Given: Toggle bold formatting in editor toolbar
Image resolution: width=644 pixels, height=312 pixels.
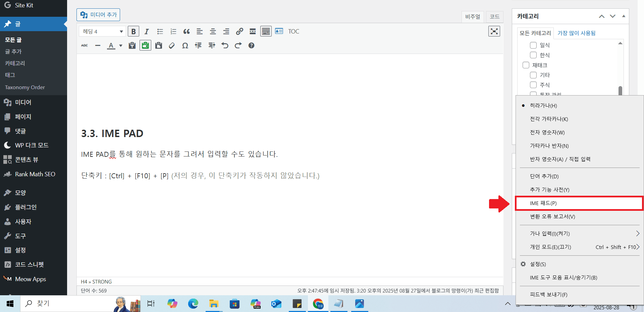Looking at the screenshot, I should click(x=133, y=32).
